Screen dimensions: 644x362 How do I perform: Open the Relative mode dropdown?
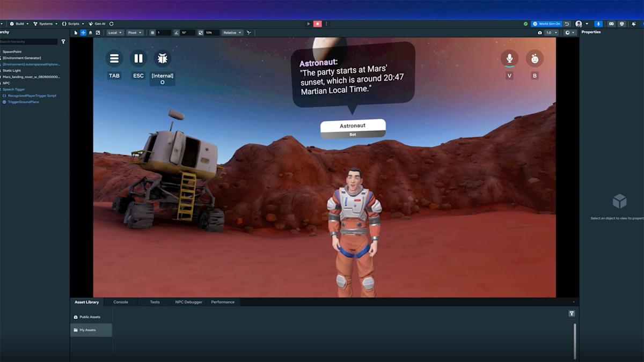(x=231, y=33)
